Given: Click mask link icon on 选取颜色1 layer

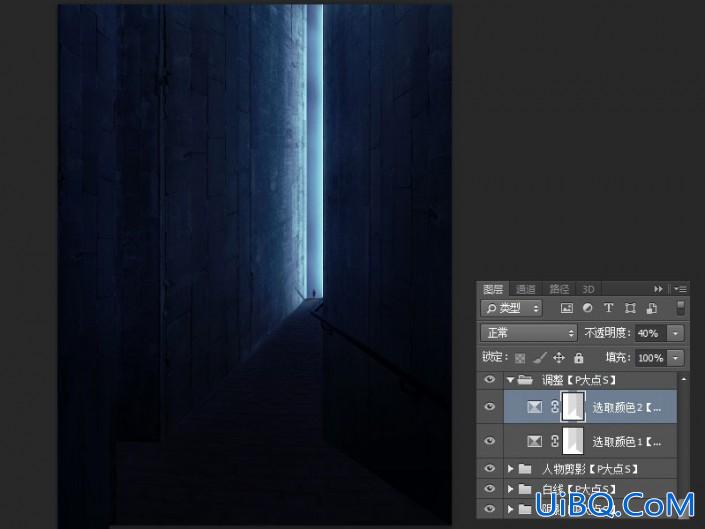Looking at the screenshot, I should click(554, 441).
